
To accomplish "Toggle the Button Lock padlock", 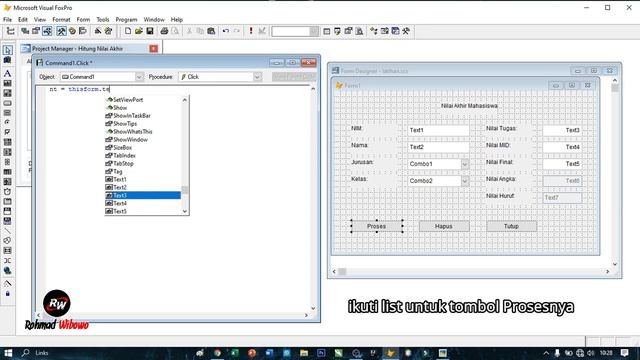I will [7, 293].
